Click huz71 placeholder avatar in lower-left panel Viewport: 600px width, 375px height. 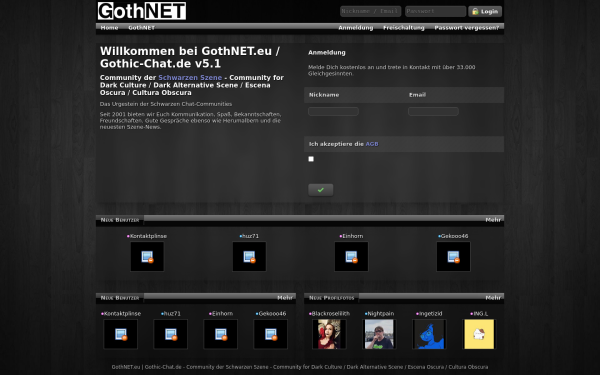[171, 334]
